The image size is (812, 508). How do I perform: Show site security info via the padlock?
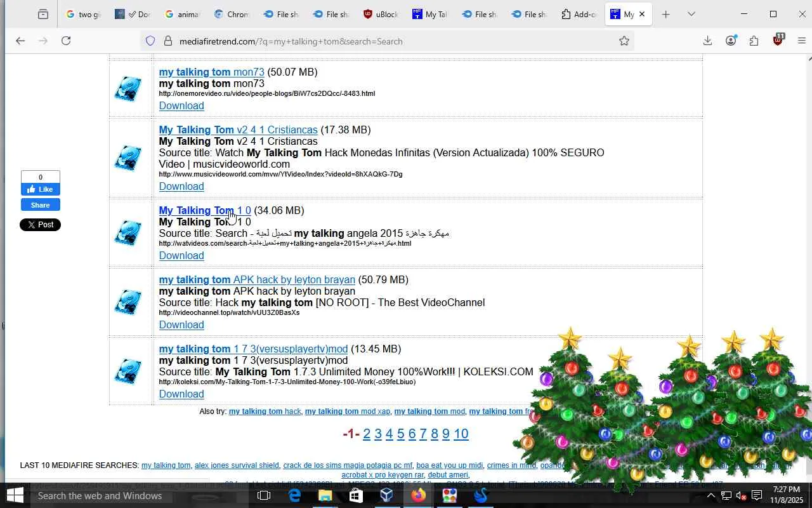[x=168, y=41]
